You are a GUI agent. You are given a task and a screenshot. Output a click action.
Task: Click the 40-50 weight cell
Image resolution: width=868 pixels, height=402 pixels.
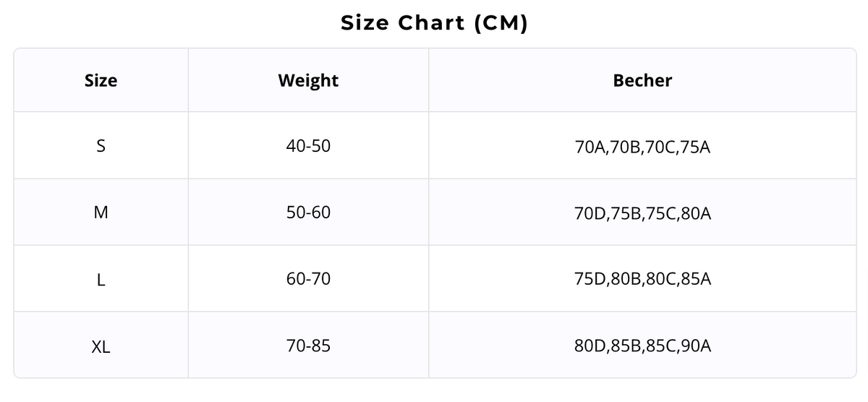(x=308, y=146)
